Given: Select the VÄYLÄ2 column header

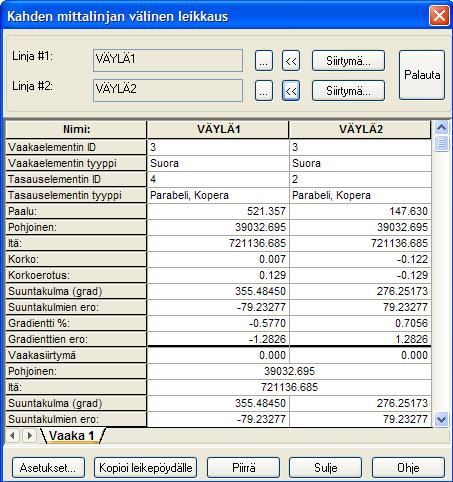Looking at the screenshot, I should click(360, 129).
